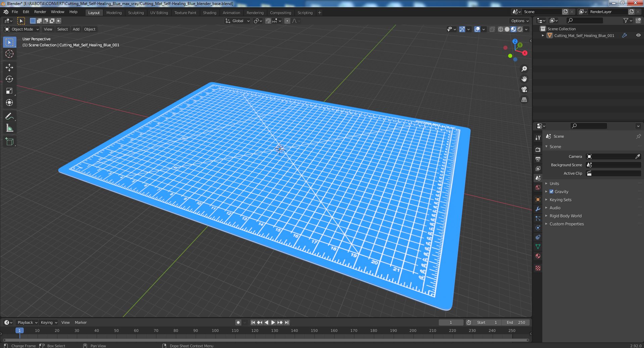Click the X axis on navigation gizmo
This screenshot has height=348, width=644.
coord(525,53)
